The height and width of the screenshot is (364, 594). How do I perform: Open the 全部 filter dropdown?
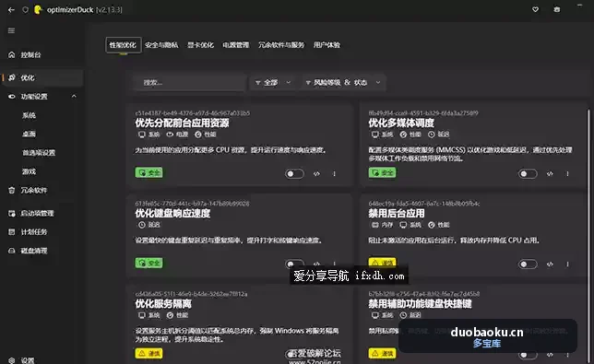[x=273, y=83]
